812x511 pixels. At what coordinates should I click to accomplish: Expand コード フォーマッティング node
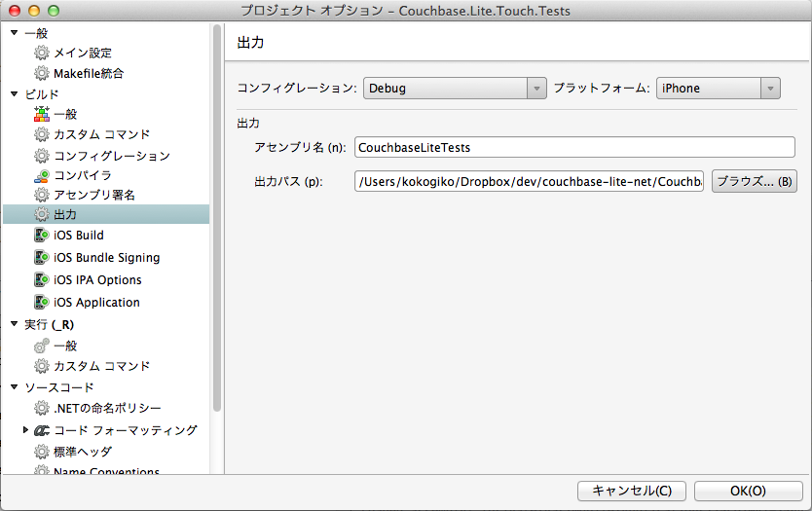(25, 429)
